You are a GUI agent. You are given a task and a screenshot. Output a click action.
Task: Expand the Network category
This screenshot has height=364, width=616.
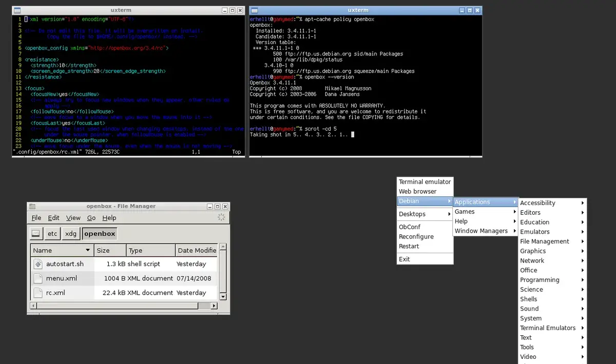(x=552, y=260)
